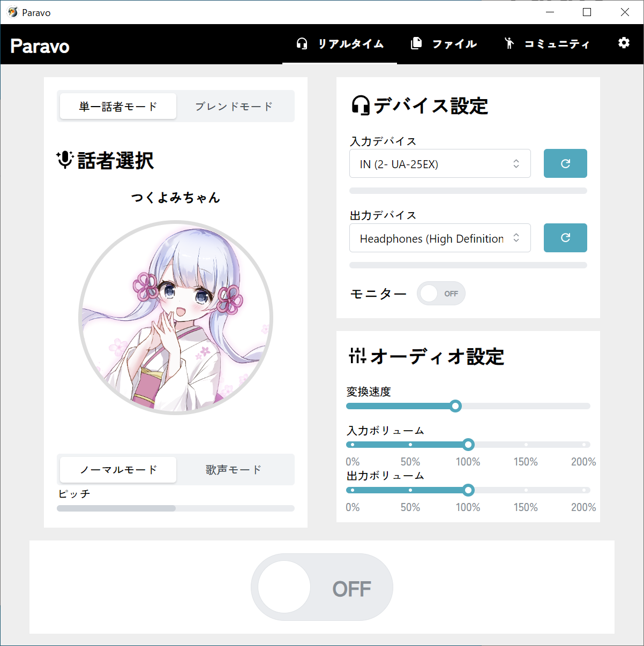Viewport: 644px width, 646px height.
Task: Switch to 歌声モード
Action: [234, 470]
